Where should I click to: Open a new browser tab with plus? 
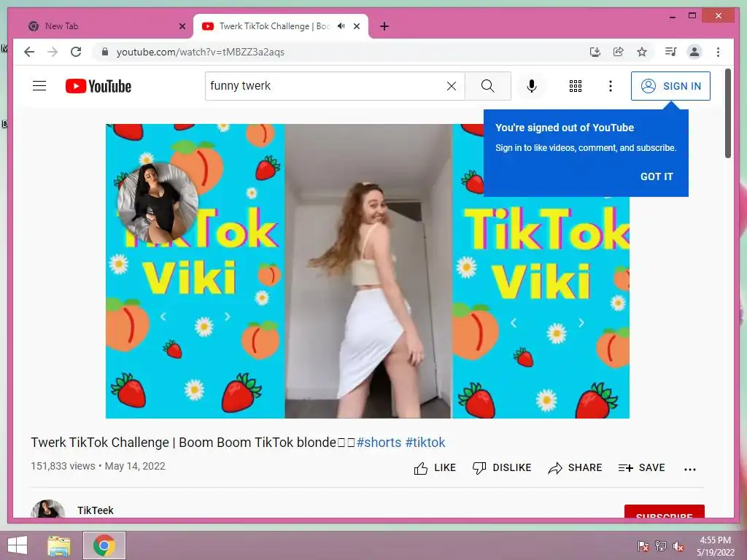click(384, 27)
